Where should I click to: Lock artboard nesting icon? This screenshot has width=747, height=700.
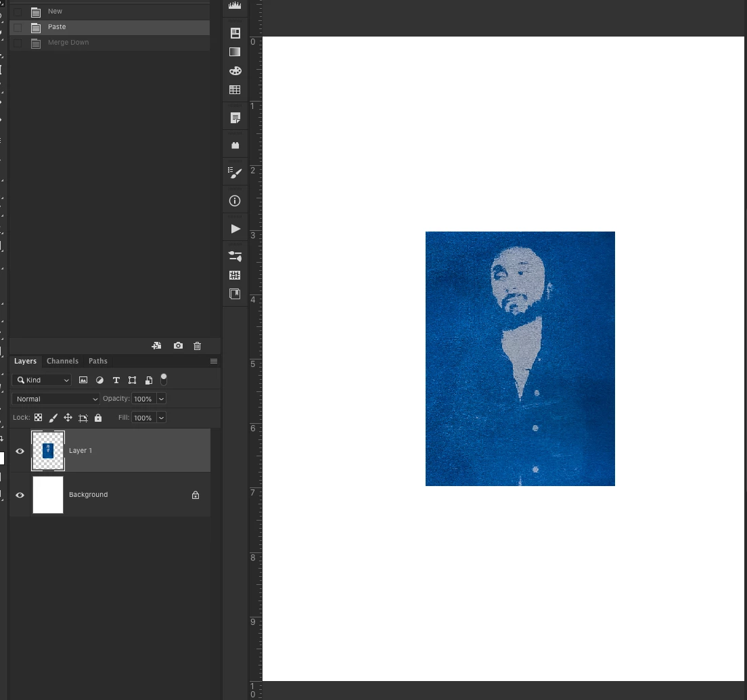[83, 418]
